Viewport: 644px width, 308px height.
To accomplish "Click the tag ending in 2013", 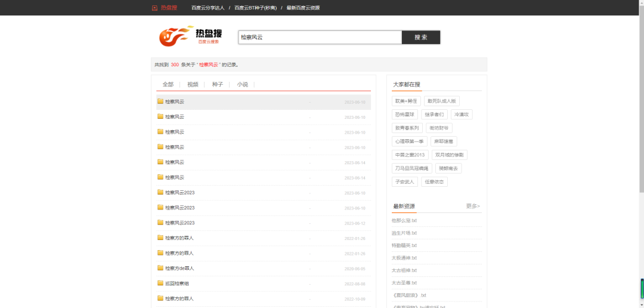I will pyautogui.click(x=410, y=155).
